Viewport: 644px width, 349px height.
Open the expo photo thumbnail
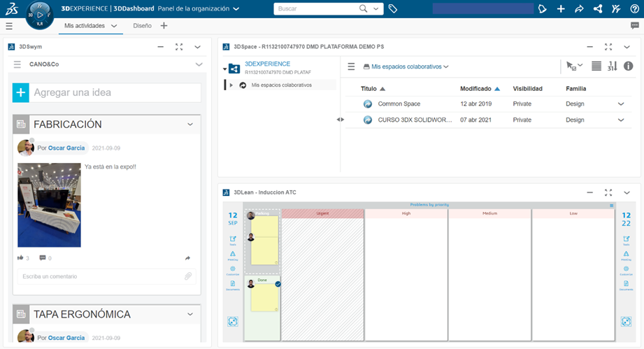49,205
